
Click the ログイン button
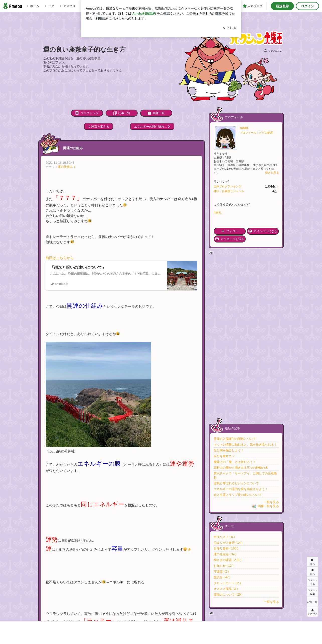(307, 6)
